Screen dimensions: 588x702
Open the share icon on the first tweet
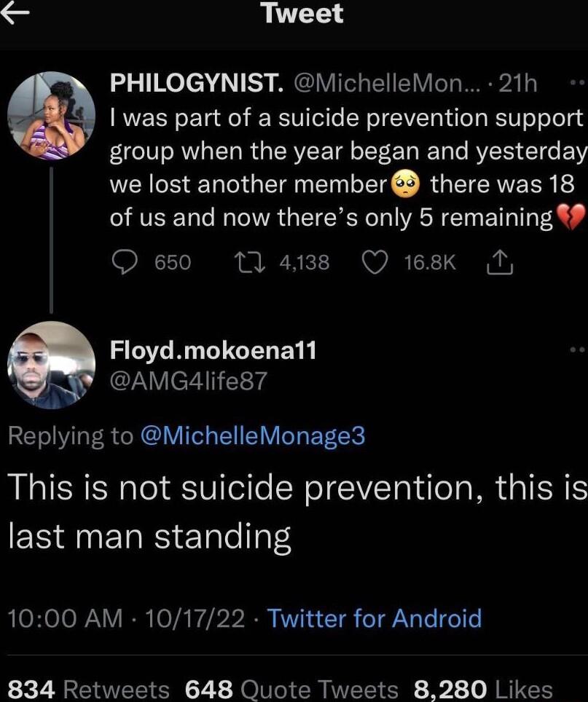coord(501,262)
